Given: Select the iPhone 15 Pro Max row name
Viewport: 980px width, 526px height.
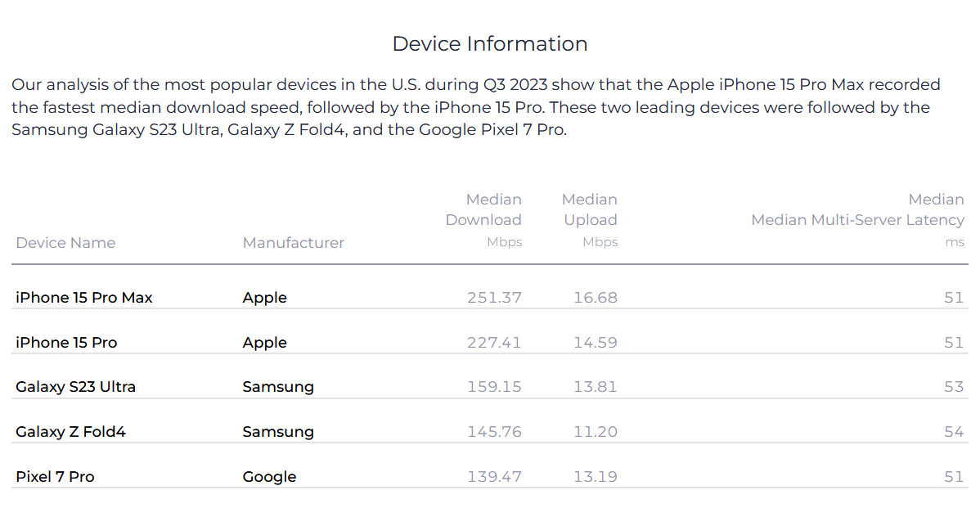Looking at the screenshot, I should 84,298.
